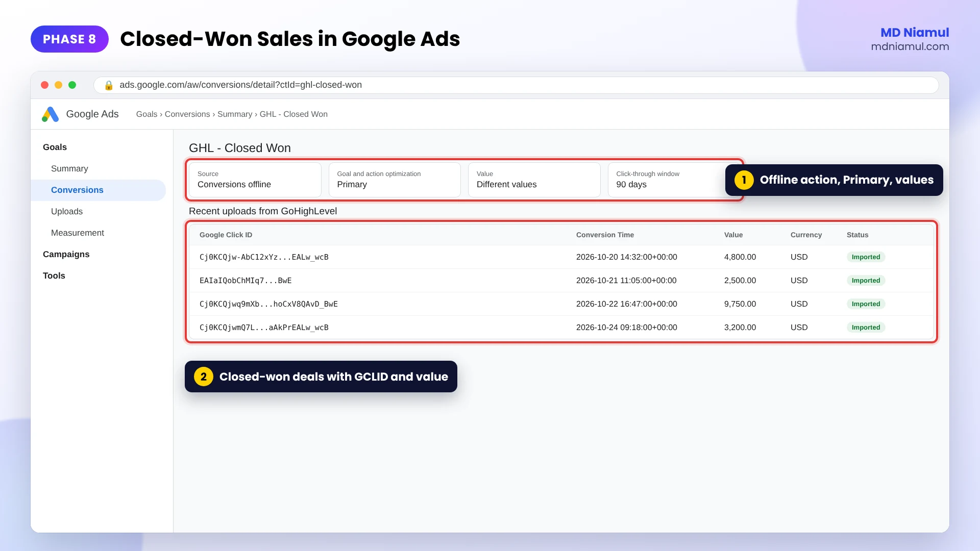This screenshot has height=551, width=980.
Task: Click the Source 'Conversions offline' card
Action: (255, 180)
